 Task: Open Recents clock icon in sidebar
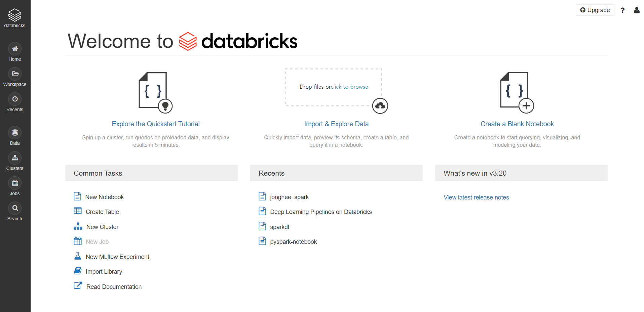pos(15,99)
